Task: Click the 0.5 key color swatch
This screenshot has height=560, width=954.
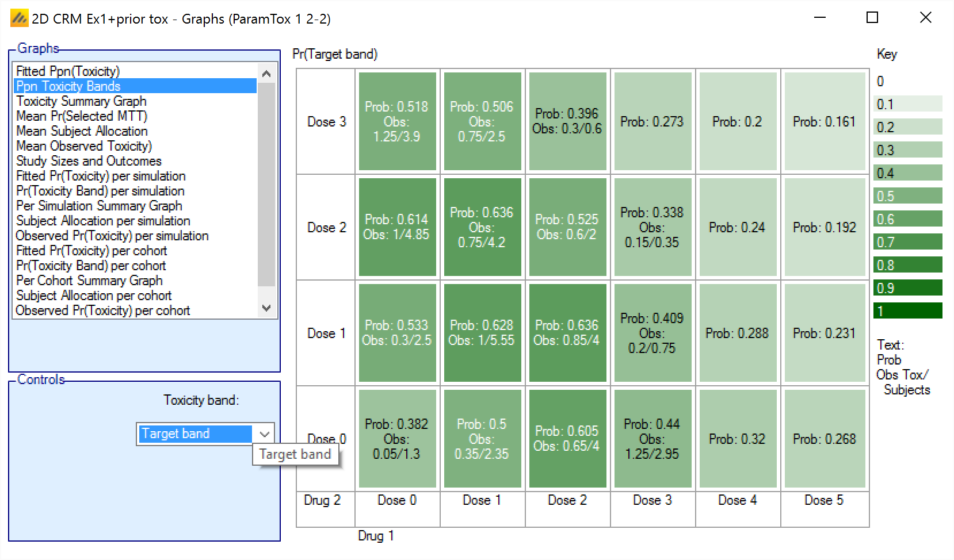Action: pos(907,196)
